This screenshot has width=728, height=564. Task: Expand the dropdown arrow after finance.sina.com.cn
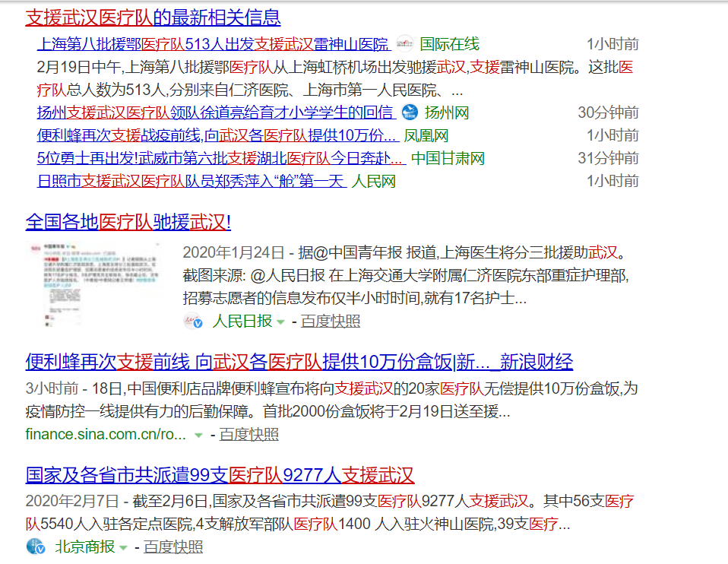(x=198, y=436)
